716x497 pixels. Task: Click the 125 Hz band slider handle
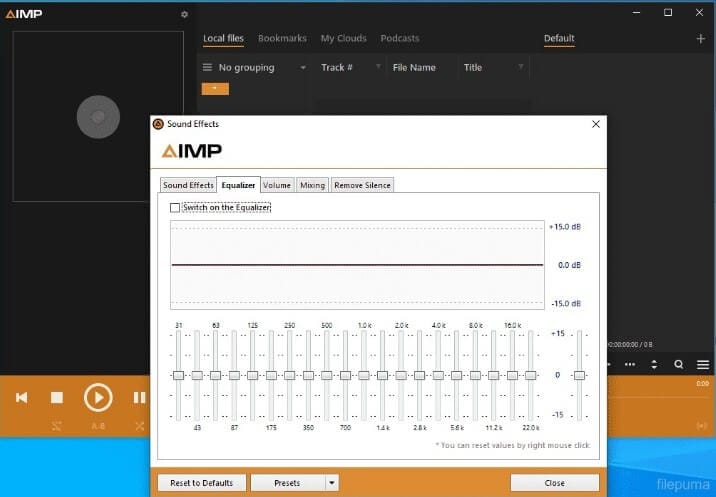[x=253, y=375]
